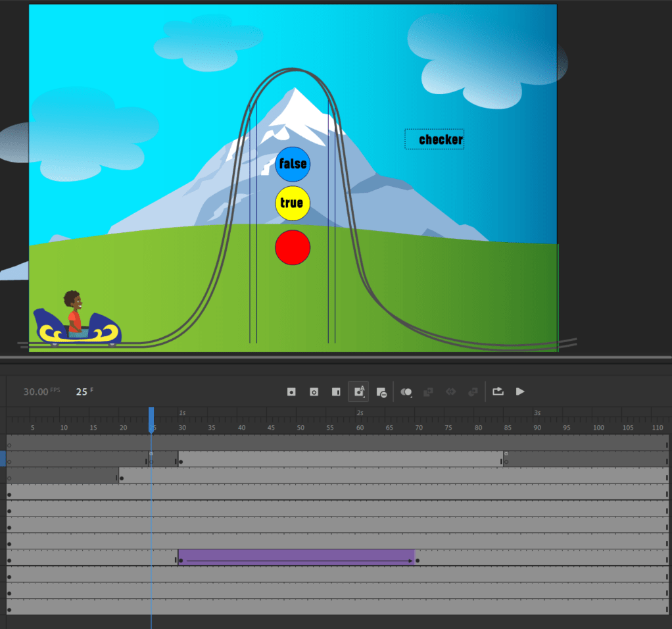
Task: Click the Insert Frame icon
Action: [x=335, y=391]
